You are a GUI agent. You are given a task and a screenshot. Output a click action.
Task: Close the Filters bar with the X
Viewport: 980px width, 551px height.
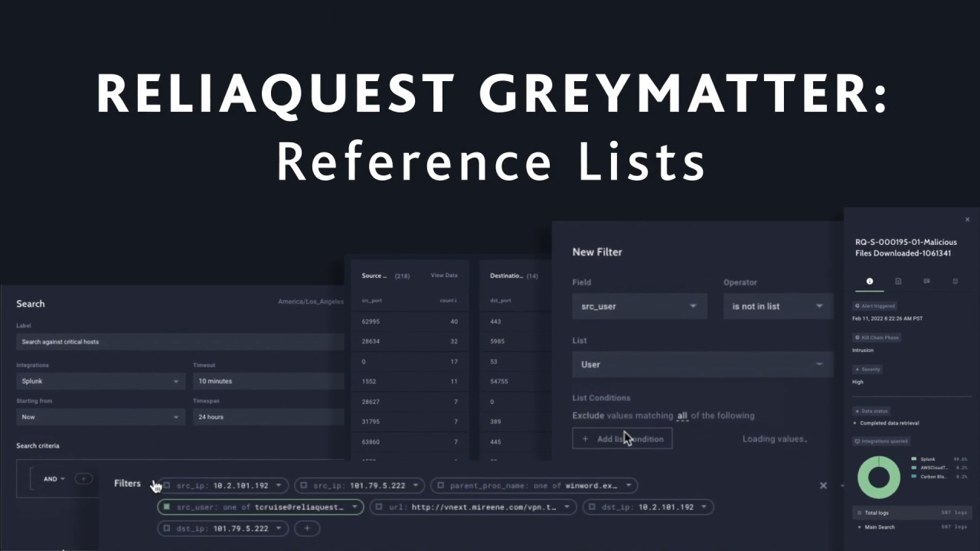click(823, 485)
